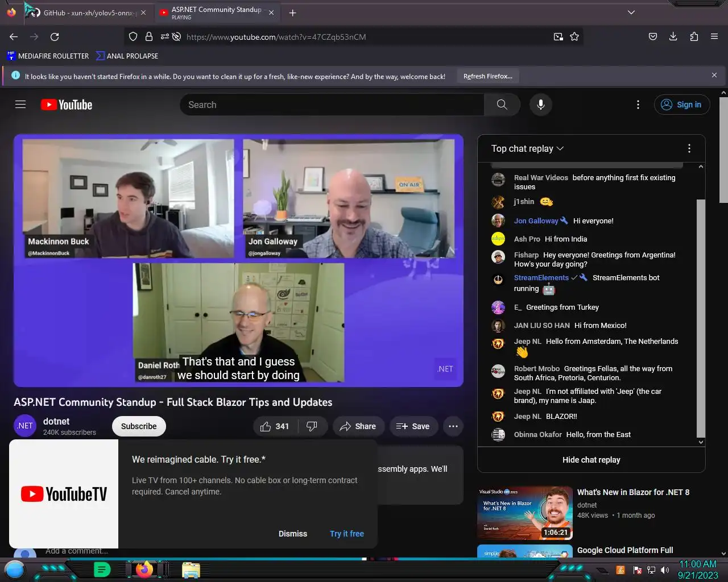Screen dimensions: 728x582
Task: Open a new browser tab
Action: point(292,13)
